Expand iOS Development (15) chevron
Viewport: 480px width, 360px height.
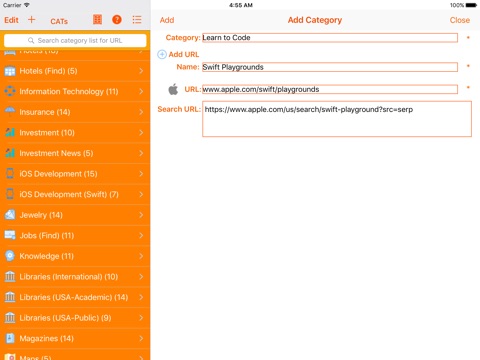[x=141, y=174]
